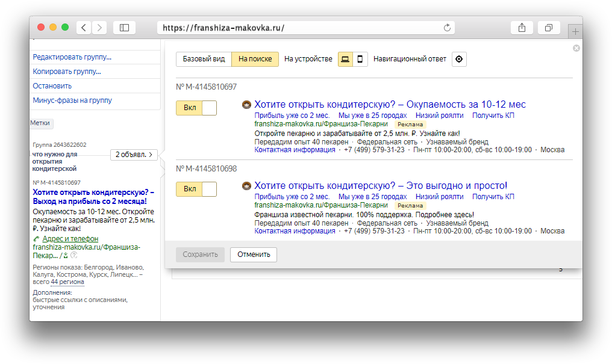Open Контактная информация in first ad

(x=295, y=150)
